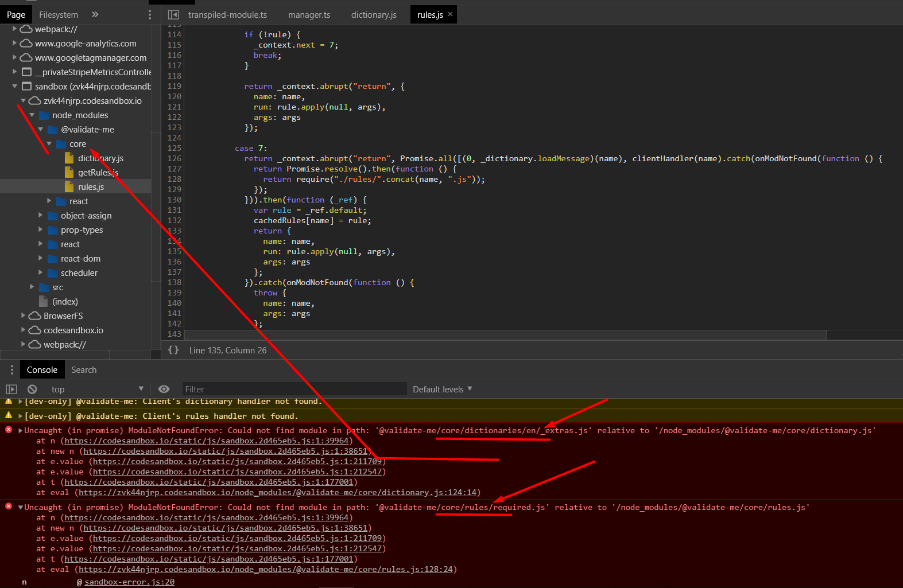Pretty-print code with the braces icon
Image resolution: width=903 pixels, height=588 pixels.
coord(173,350)
